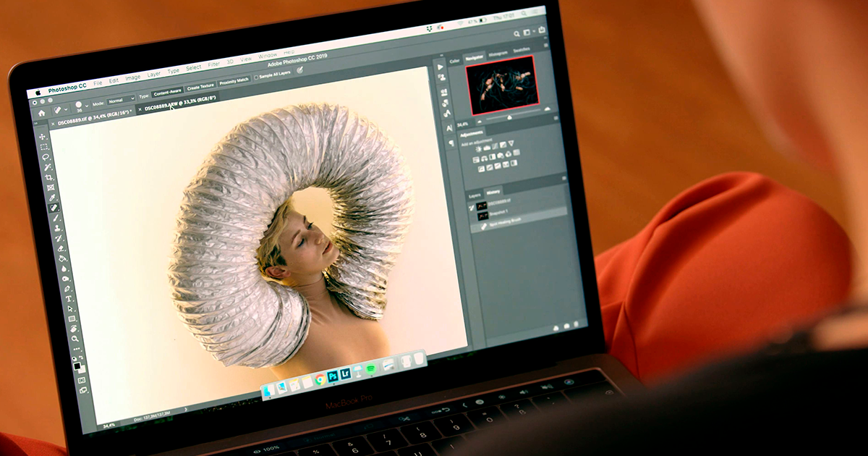Click the Navigator zoom percentage field
The width and height of the screenshot is (868, 456).
tap(463, 124)
